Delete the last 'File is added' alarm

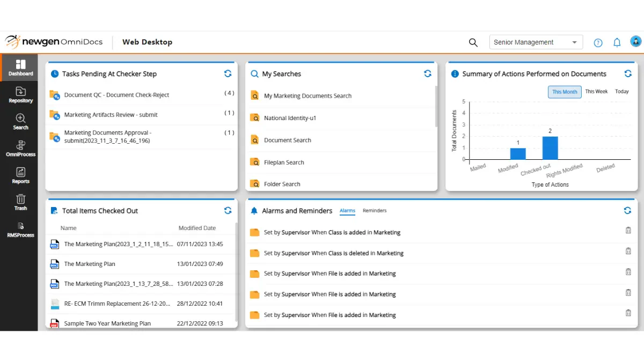[x=628, y=313]
